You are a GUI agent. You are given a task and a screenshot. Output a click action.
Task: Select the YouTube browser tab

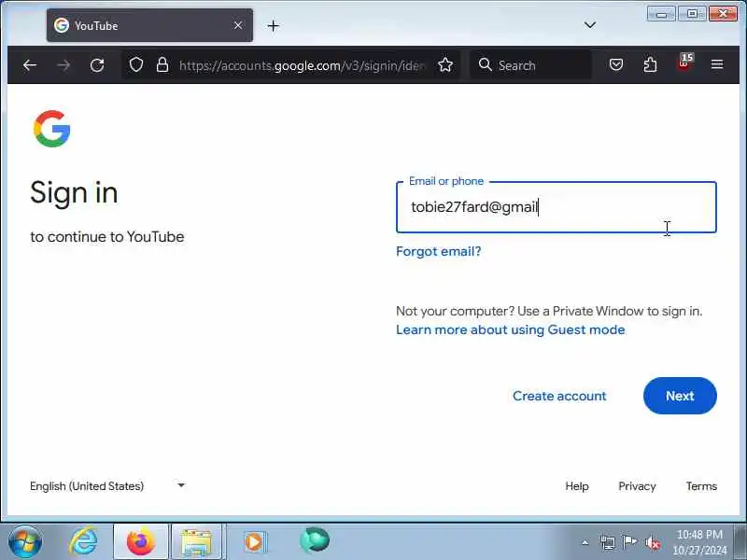tap(149, 25)
